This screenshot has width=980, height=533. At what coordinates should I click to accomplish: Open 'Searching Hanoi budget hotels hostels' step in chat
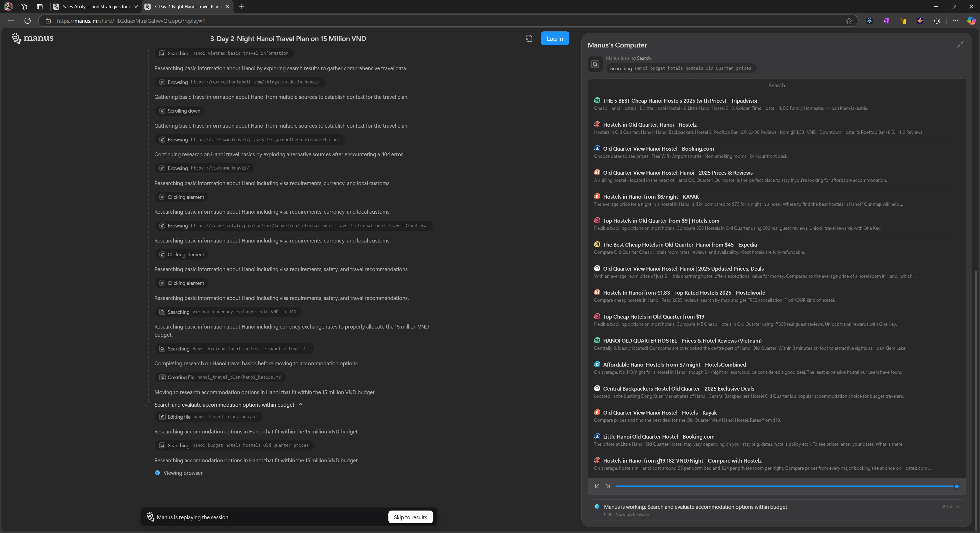[234, 445]
